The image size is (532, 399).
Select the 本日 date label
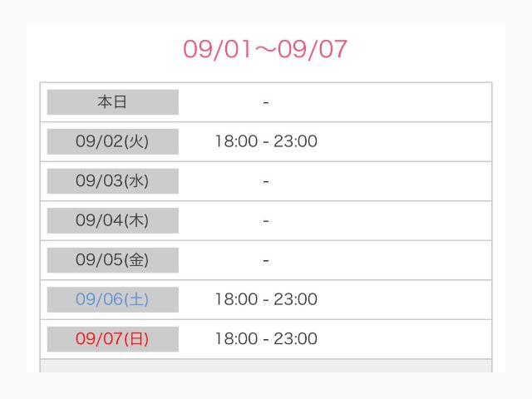click(113, 102)
